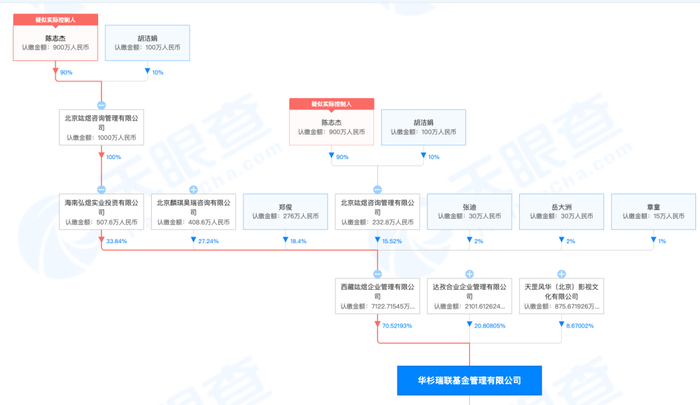Image resolution: width=700 pixels, height=405 pixels.
Task: Click the 20.80805% stake label
Action: click(490, 326)
